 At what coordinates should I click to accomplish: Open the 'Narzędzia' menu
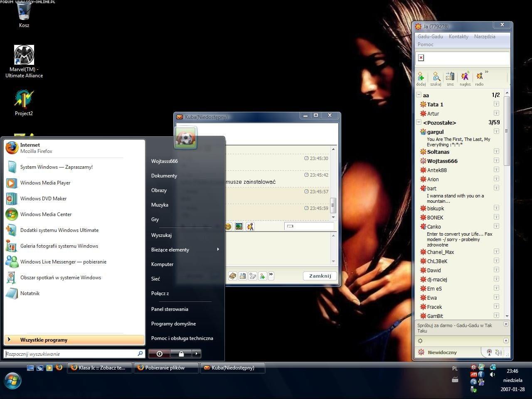point(485,37)
